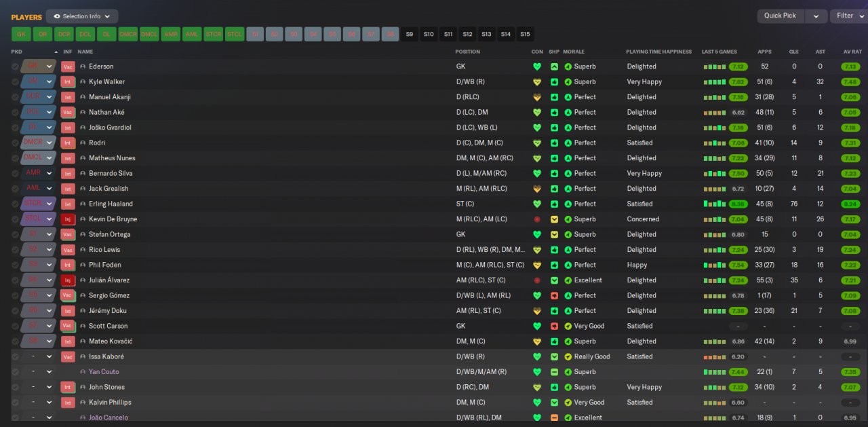Click the PKD column sort arrow
The height and width of the screenshot is (427, 868).
56,52
